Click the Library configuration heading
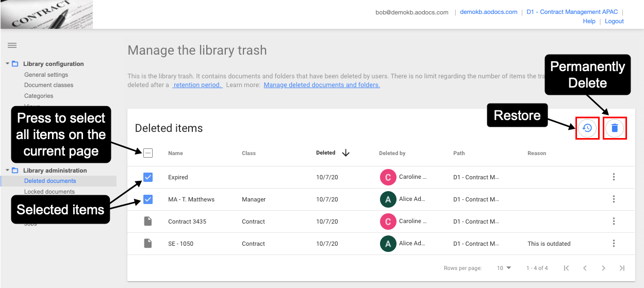This screenshot has width=644, height=288. pyautogui.click(x=54, y=64)
